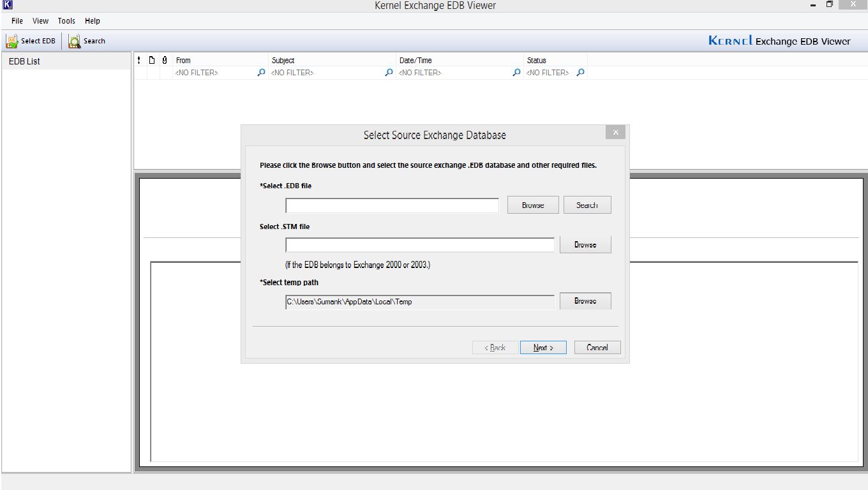This screenshot has width=868, height=490.
Task: Sort by the Status column header
Action: coord(555,60)
